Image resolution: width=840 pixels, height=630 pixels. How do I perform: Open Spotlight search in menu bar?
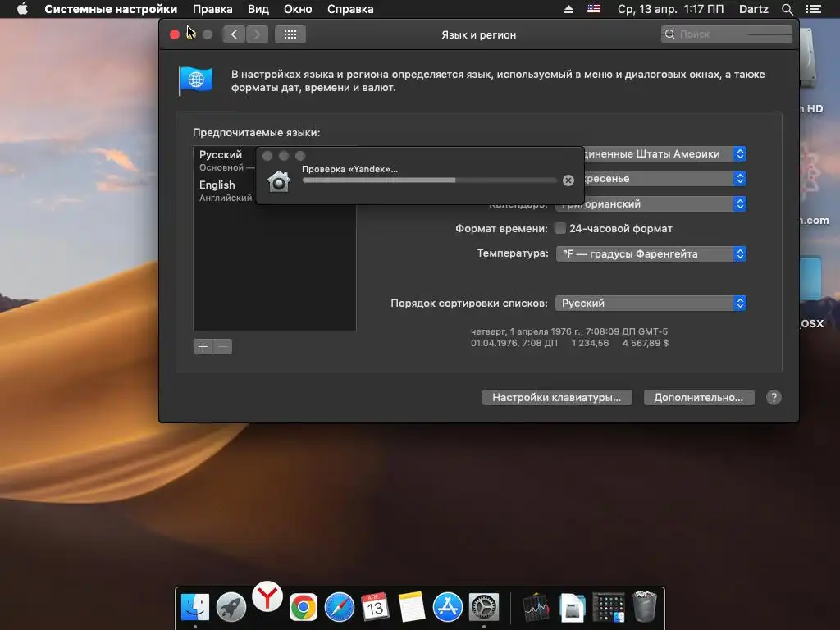[787, 9]
